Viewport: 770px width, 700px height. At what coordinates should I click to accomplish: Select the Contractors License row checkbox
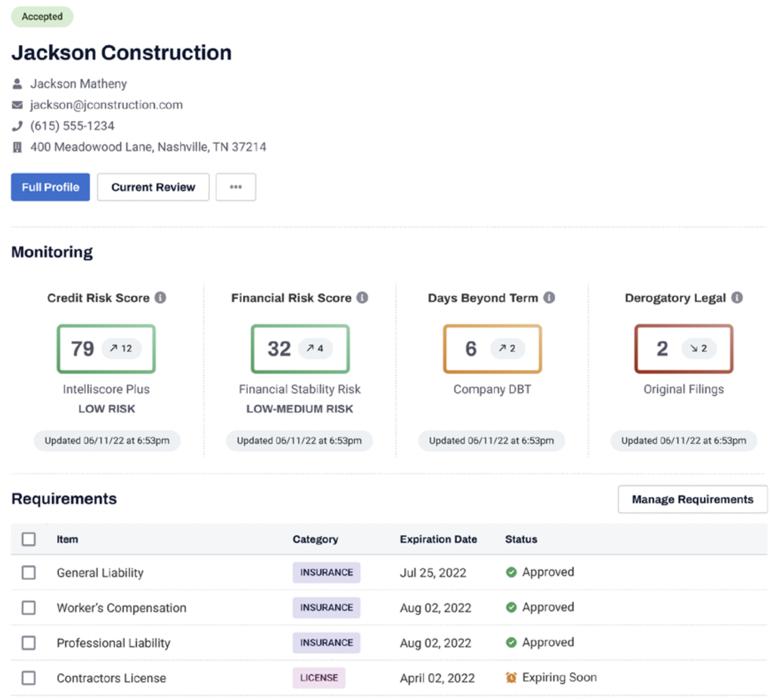(28, 677)
